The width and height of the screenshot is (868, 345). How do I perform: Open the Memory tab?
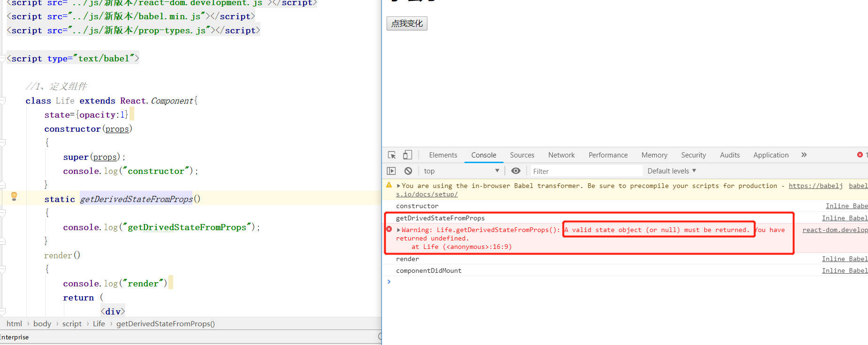tap(654, 155)
